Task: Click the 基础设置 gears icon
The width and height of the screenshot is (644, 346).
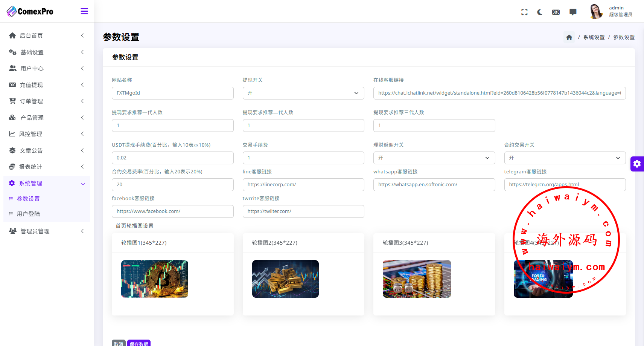Action: (x=12, y=52)
